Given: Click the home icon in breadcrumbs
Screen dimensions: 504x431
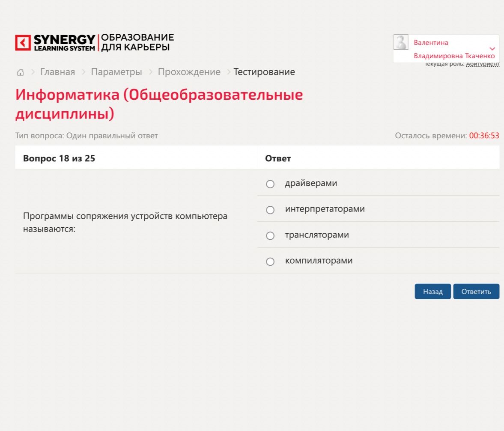Looking at the screenshot, I should (x=20, y=72).
